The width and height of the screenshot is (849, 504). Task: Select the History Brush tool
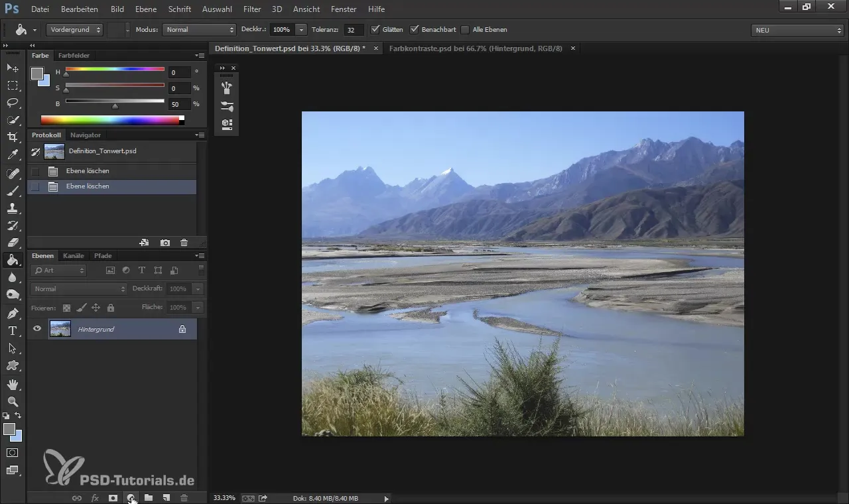click(13, 225)
